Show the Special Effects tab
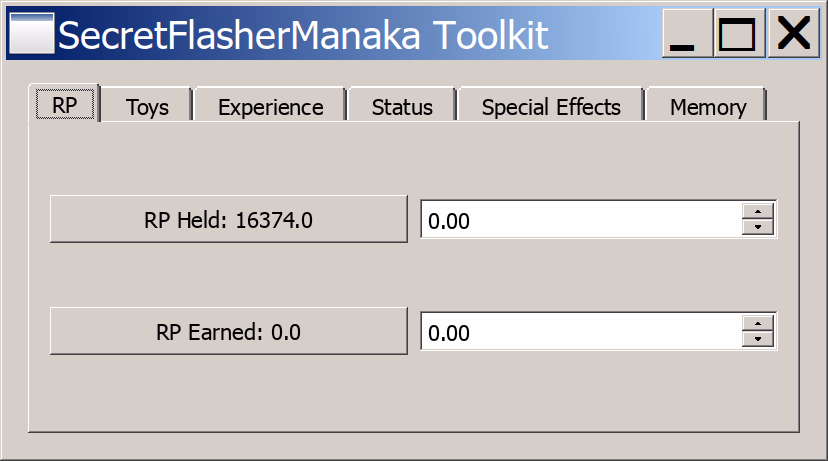 pyautogui.click(x=551, y=107)
